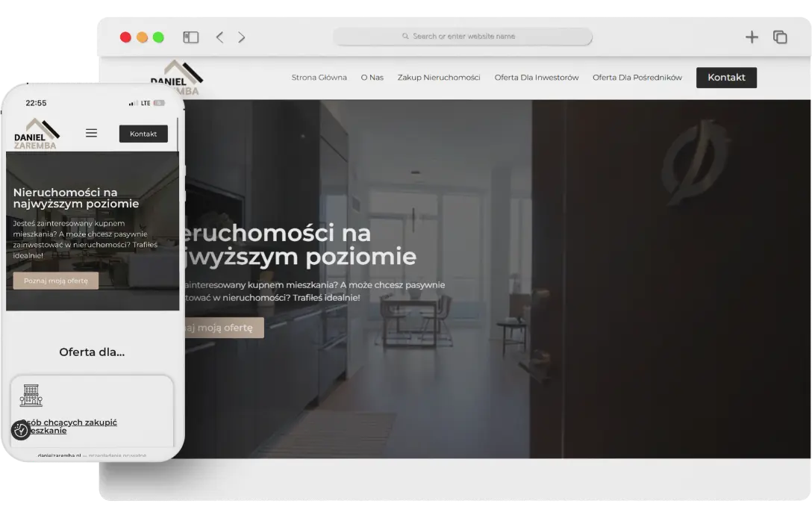Navigate to Oferta Dla Pośredników
The image size is (812, 518).
click(x=637, y=78)
